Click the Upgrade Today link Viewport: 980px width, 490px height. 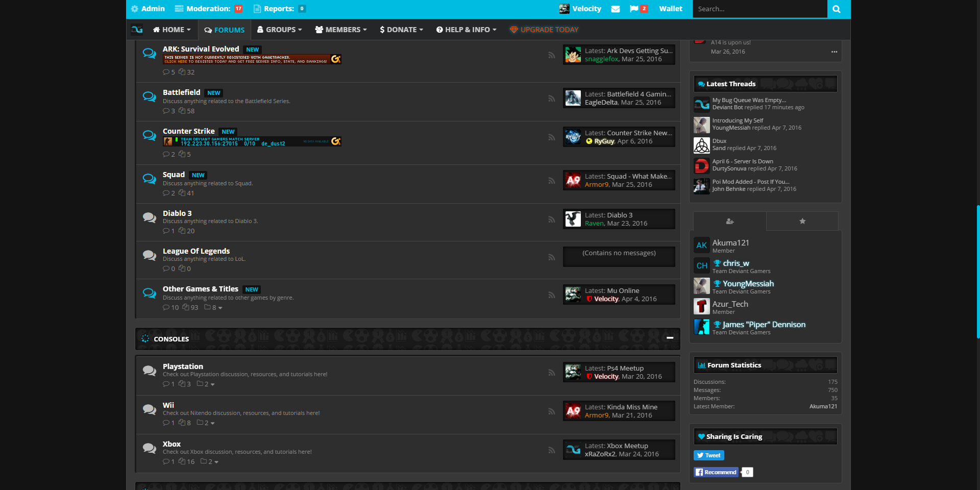coord(544,30)
